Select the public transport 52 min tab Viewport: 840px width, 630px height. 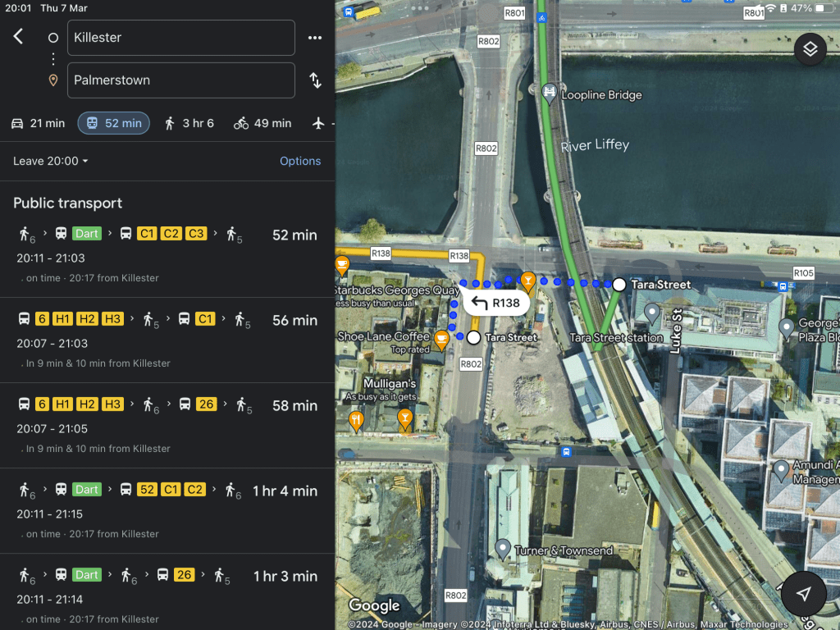(x=113, y=123)
